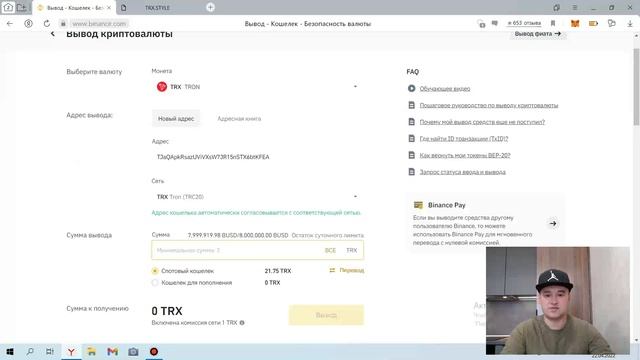Click the Остаток суточного лимита text
The width and height of the screenshot is (640, 360).
point(328,236)
